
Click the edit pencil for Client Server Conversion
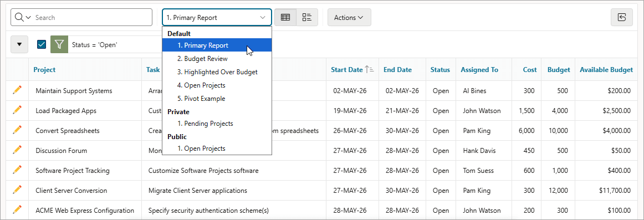coord(17,190)
